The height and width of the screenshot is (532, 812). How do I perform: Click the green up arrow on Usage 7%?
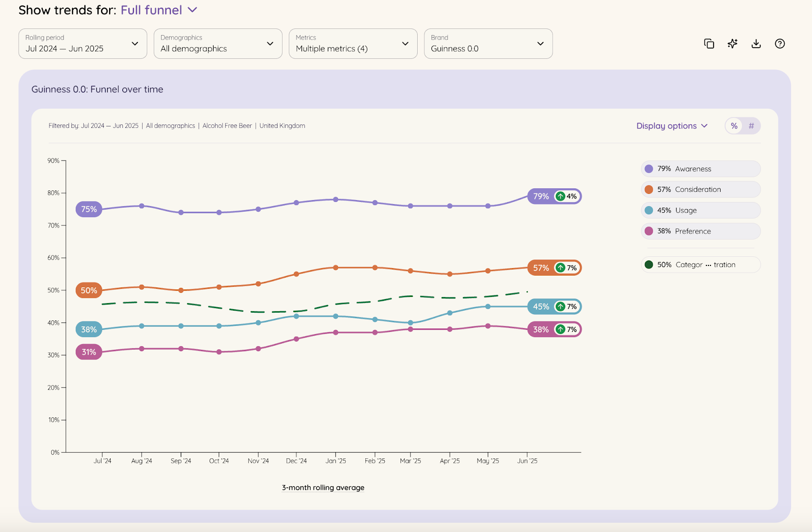(x=560, y=307)
